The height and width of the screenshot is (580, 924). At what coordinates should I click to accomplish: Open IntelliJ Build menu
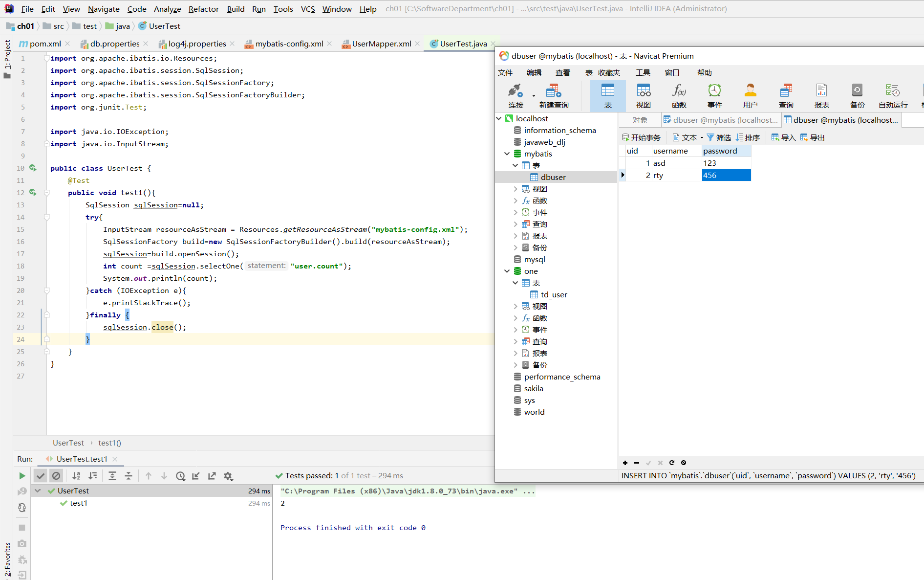pyautogui.click(x=236, y=9)
